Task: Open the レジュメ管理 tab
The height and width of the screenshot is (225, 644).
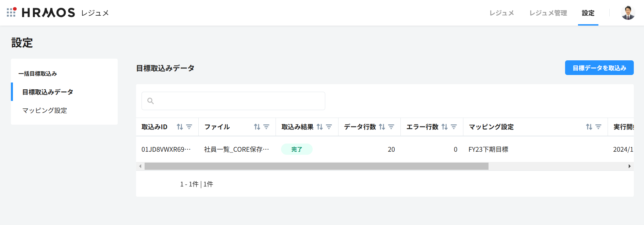Action: point(548,13)
